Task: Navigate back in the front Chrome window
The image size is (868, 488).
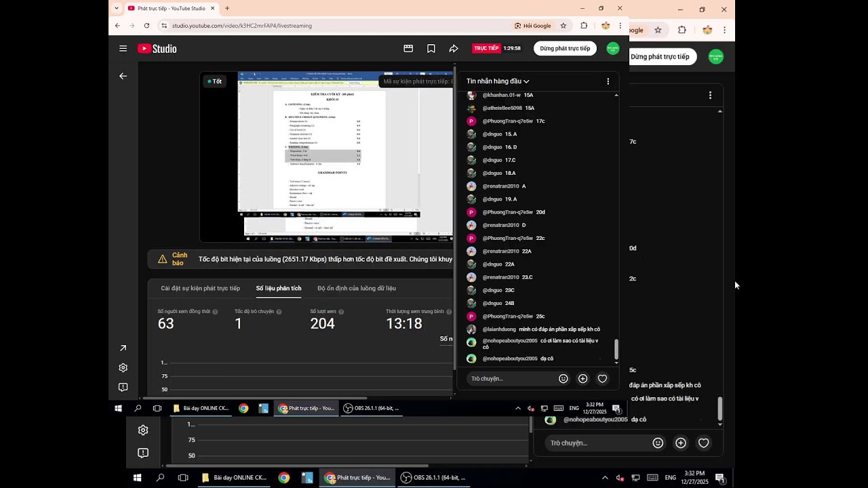Action: [x=117, y=26]
